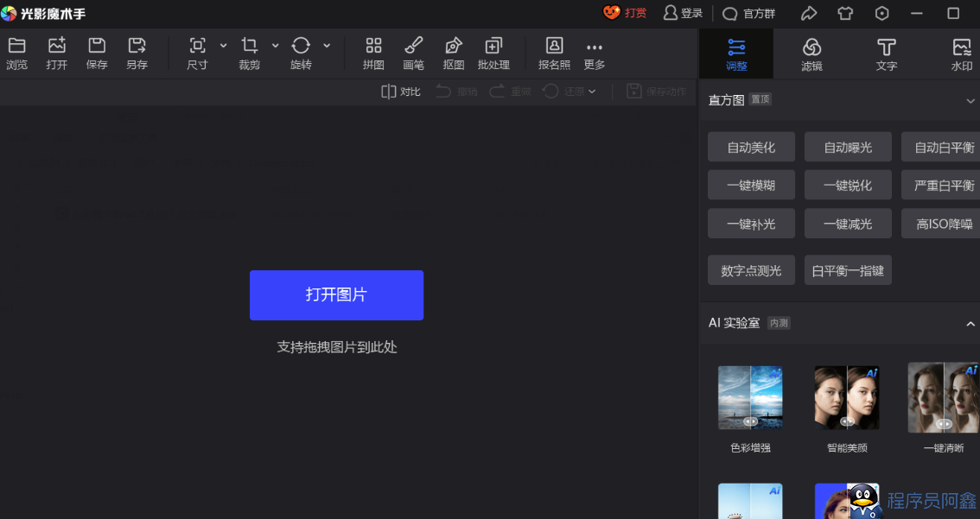Expand the 旋转 dropdown arrow

point(327,46)
